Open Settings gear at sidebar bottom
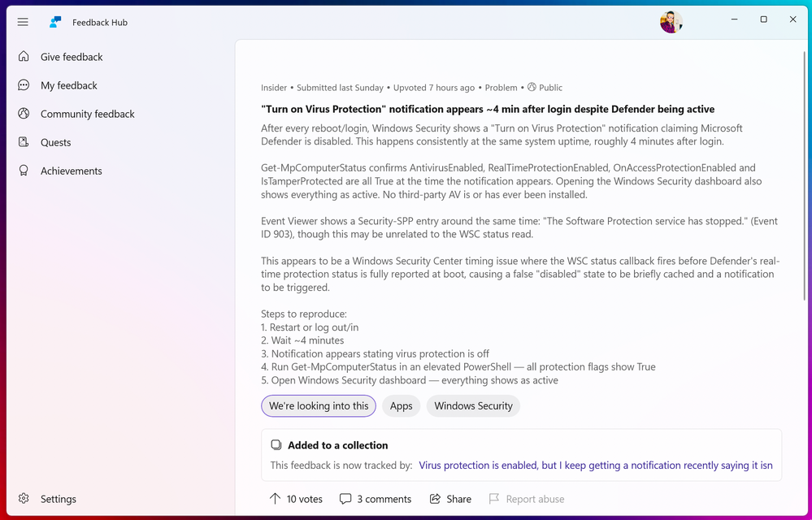812x520 pixels. 24,498
